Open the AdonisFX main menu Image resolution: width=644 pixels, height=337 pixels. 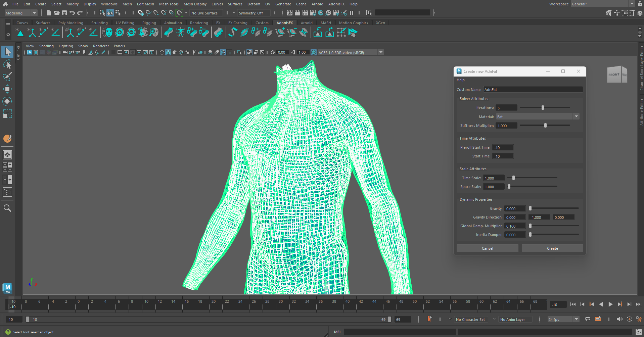pos(336,4)
